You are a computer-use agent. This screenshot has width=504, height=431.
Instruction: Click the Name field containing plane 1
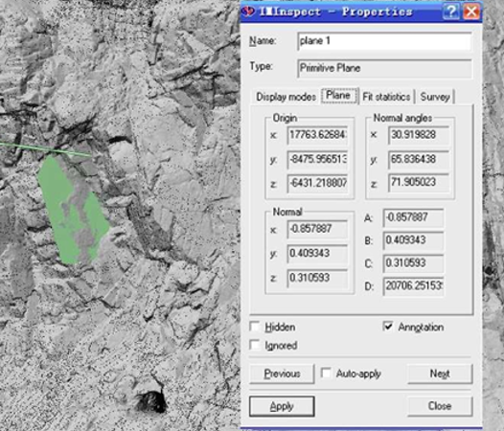384,41
